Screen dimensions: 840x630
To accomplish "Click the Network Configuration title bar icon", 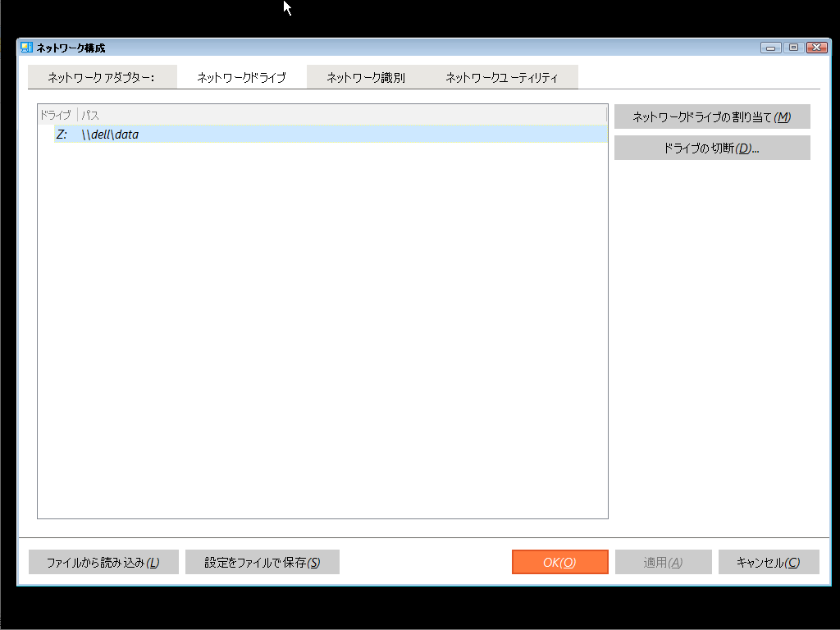I will click(x=25, y=47).
